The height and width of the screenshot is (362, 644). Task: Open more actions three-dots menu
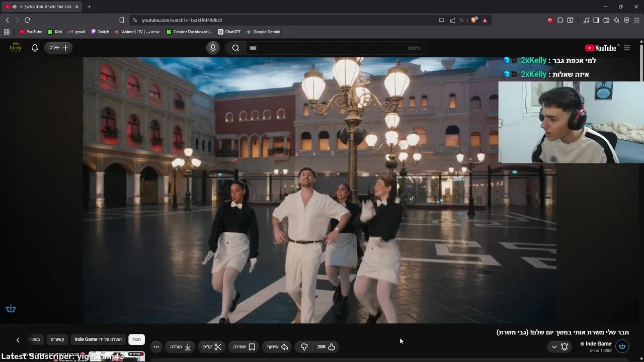pyautogui.click(x=156, y=346)
